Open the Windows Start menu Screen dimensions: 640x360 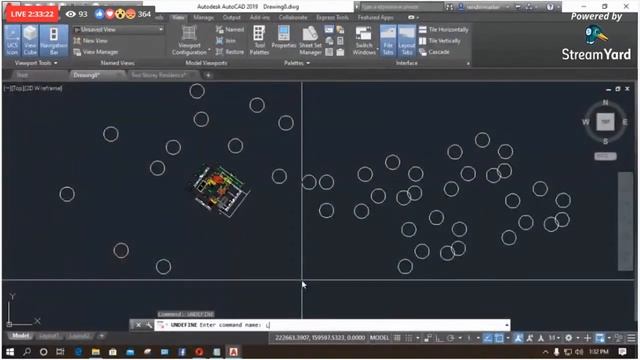coord(10,352)
